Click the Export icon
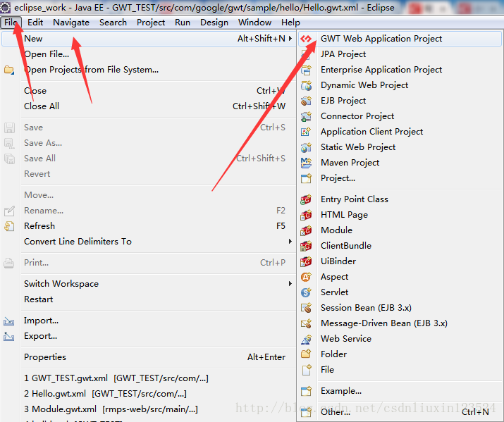Screen dimensions: 504x422 pos(9,336)
